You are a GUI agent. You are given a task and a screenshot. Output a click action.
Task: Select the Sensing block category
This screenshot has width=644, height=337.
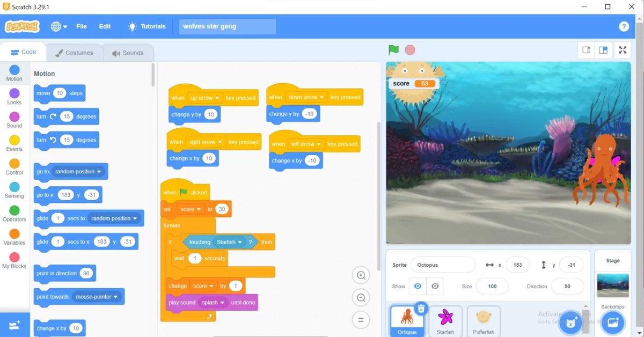pos(14,191)
